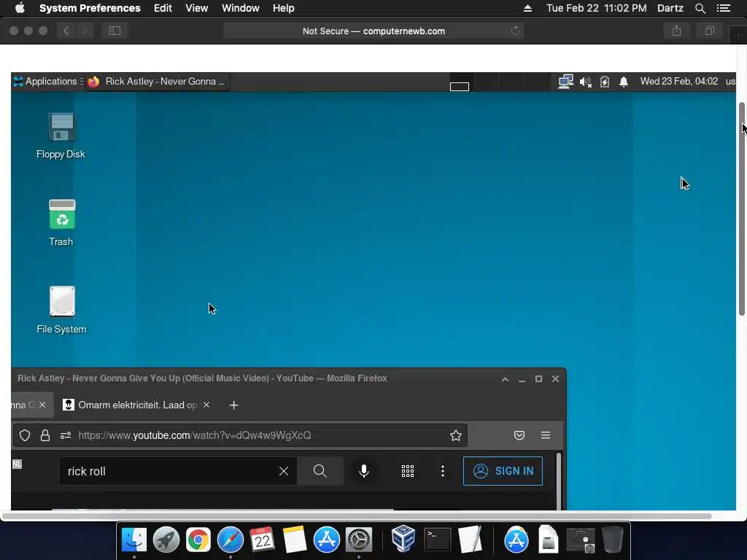Click the YouTube URL address field
The image size is (747, 560).
(241, 435)
